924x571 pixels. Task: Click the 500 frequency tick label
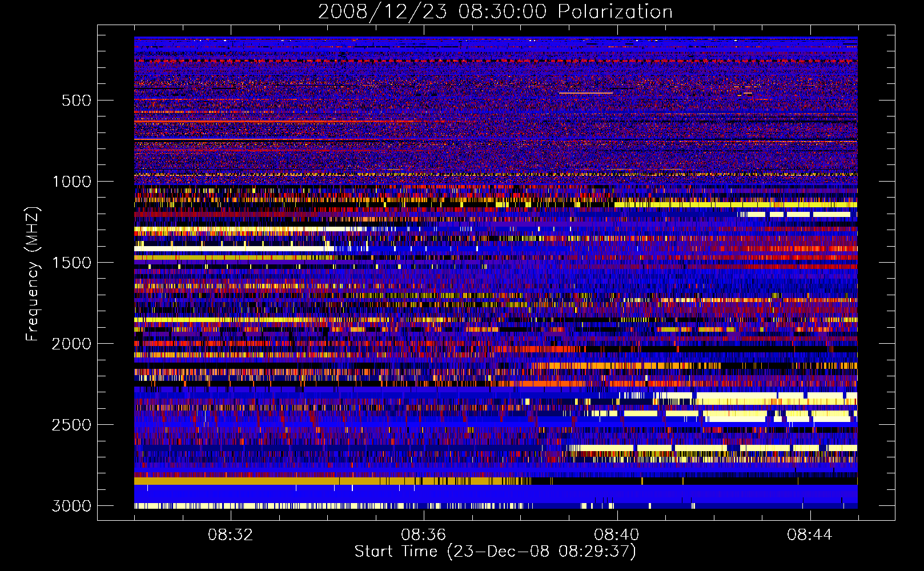coord(76,100)
